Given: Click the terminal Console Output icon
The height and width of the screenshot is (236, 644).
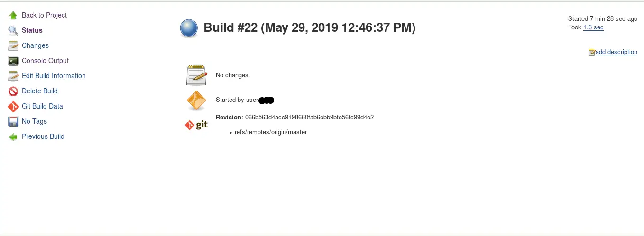Looking at the screenshot, I should pos(13,61).
